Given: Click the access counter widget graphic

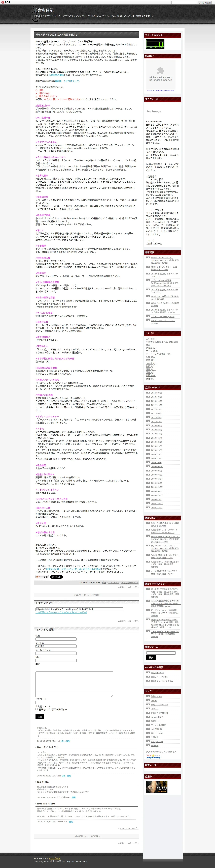Looking at the screenshot, I should tap(155, 44).
